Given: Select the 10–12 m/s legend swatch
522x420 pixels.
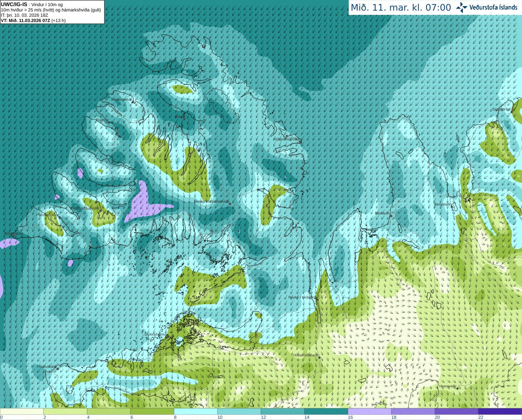Looking at the screenshot, I should point(239,411).
